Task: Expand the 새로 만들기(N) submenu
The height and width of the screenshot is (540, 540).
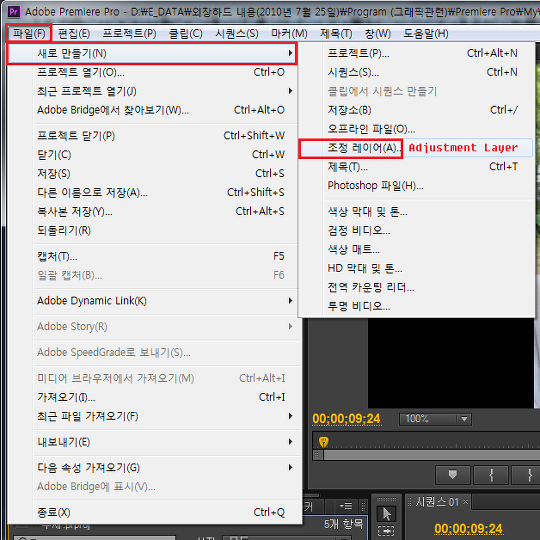Action: click(x=152, y=53)
